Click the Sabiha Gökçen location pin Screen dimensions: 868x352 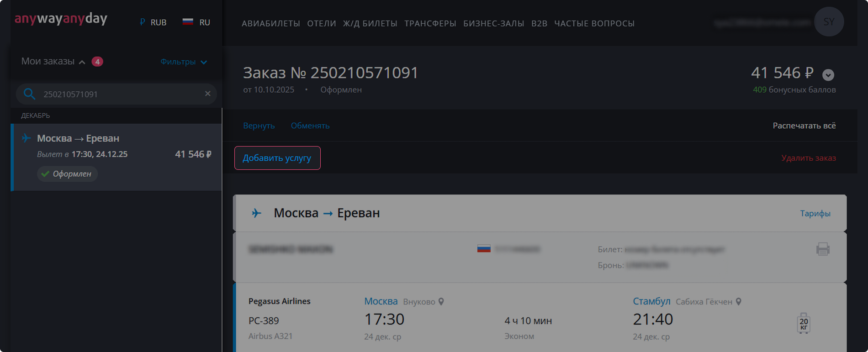coord(739,302)
